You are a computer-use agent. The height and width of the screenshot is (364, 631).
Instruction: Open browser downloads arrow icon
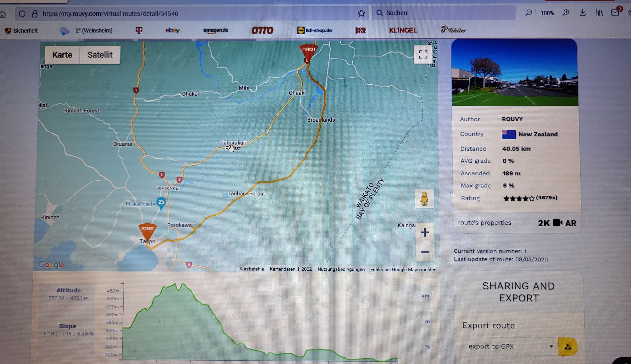pyautogui.click(x=582, y=13)
